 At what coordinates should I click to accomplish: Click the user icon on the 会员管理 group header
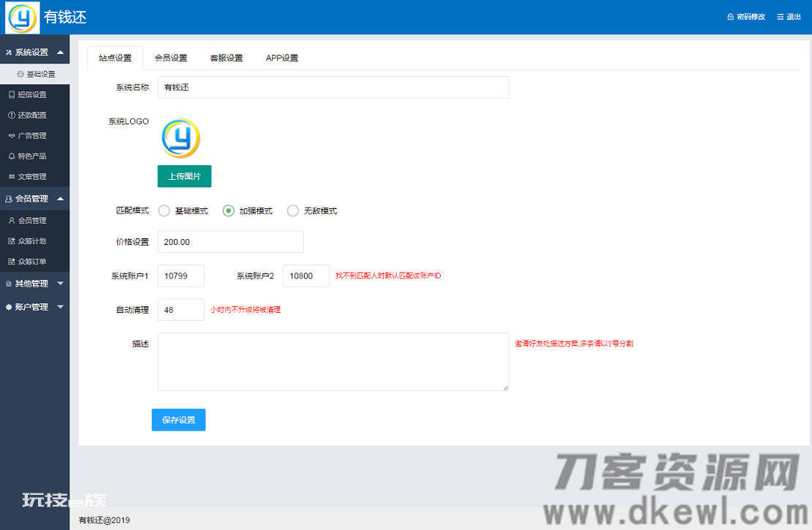click(9, 199)
